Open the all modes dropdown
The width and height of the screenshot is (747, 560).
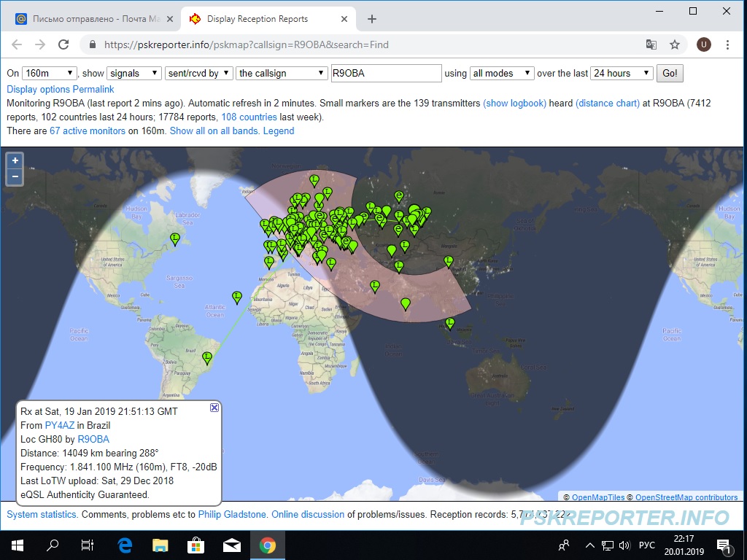(x=502, y=73)
